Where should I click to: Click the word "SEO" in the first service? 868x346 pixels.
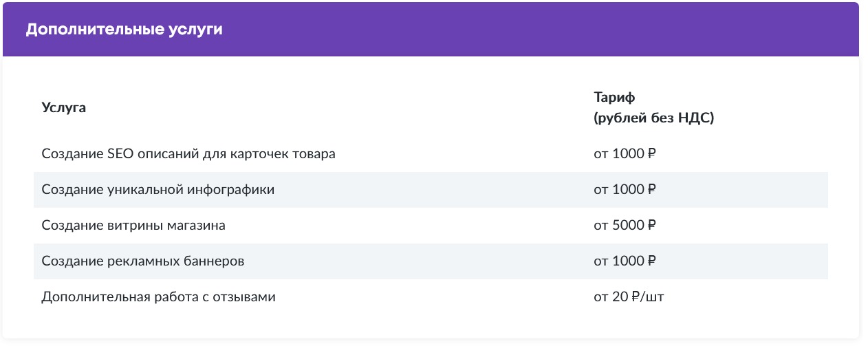122,153
